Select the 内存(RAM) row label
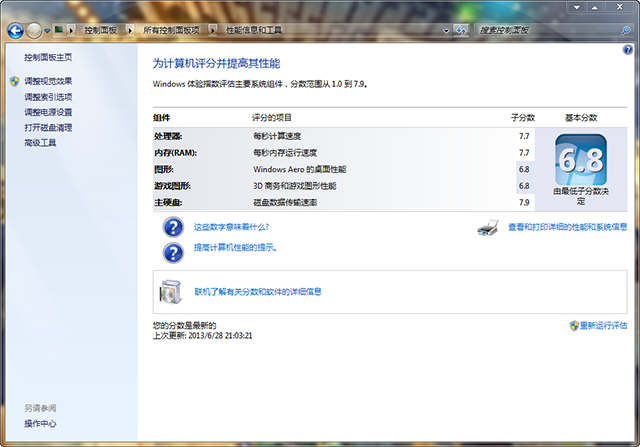Viewport: 640px width, 447px height. [176, 153]
